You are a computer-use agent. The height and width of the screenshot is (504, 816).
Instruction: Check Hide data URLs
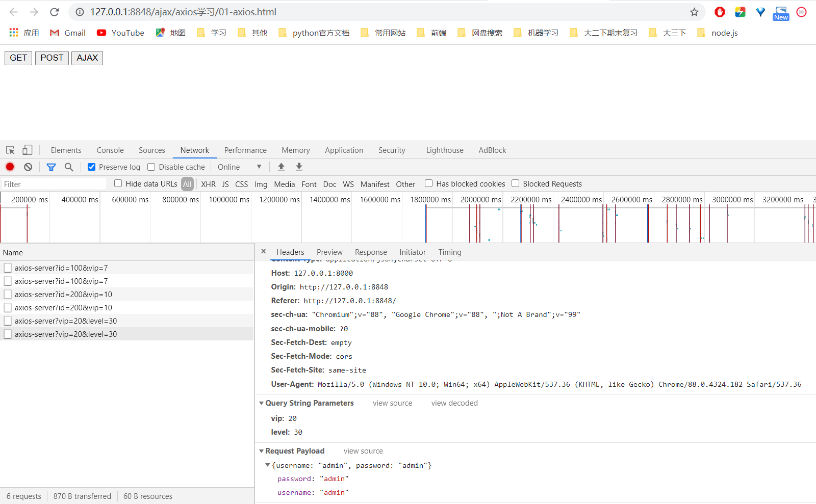click(x=118, y=183)
